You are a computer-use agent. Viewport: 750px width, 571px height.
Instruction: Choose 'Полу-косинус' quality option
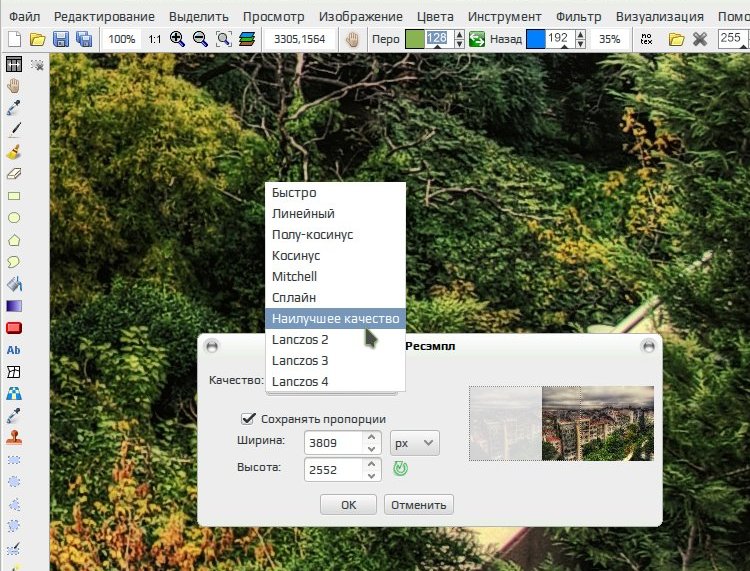[335, 235]
